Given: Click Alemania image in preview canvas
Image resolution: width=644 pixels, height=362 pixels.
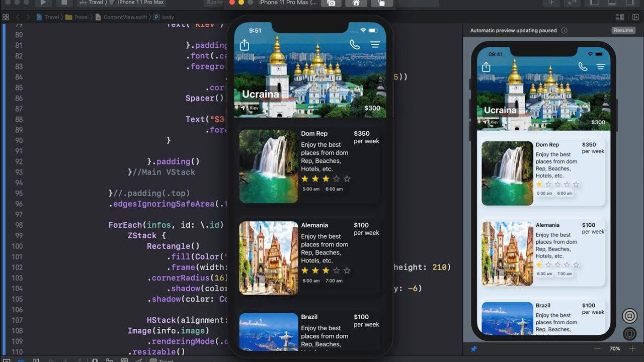Looking at the screenshot, I should coord(507,254).
